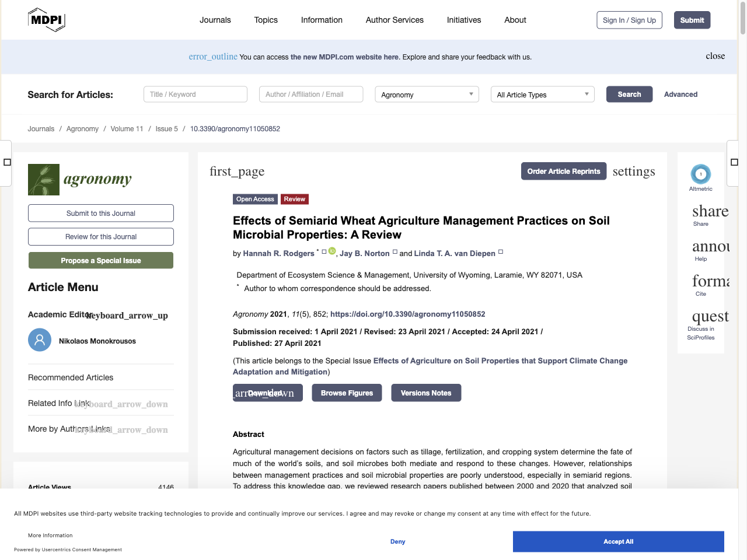747x560 pixels.
Task: Open the Journals menu in the top bar
Action: pyautogui.click(x=215, y=20)
